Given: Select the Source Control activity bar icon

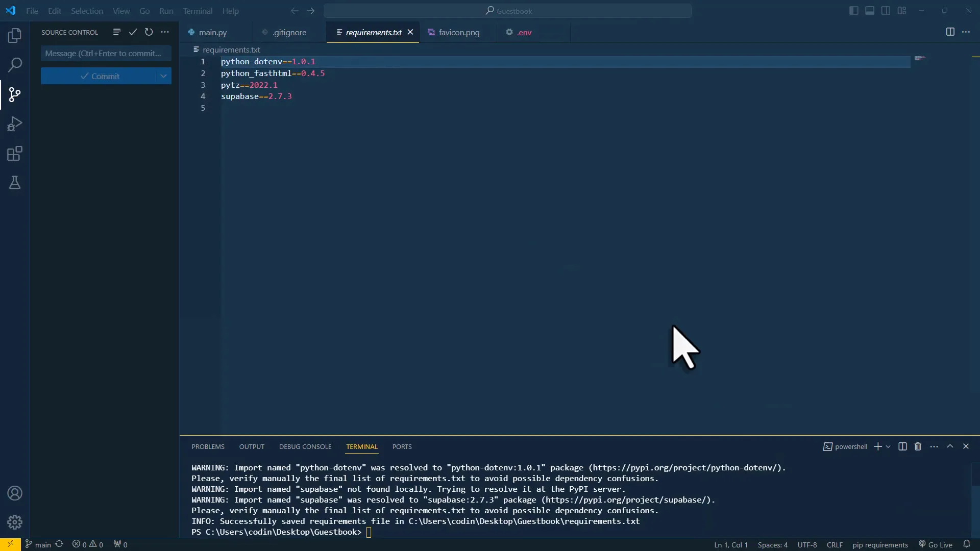Looking at the screenshot, I should pos(15,94).
